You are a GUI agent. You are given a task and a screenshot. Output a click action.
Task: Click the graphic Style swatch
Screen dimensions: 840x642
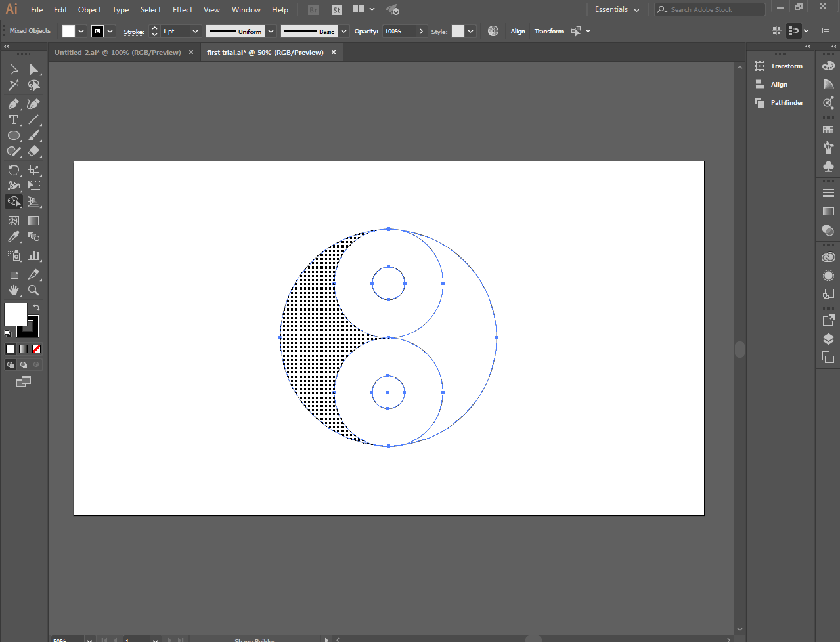pos(458,31)
